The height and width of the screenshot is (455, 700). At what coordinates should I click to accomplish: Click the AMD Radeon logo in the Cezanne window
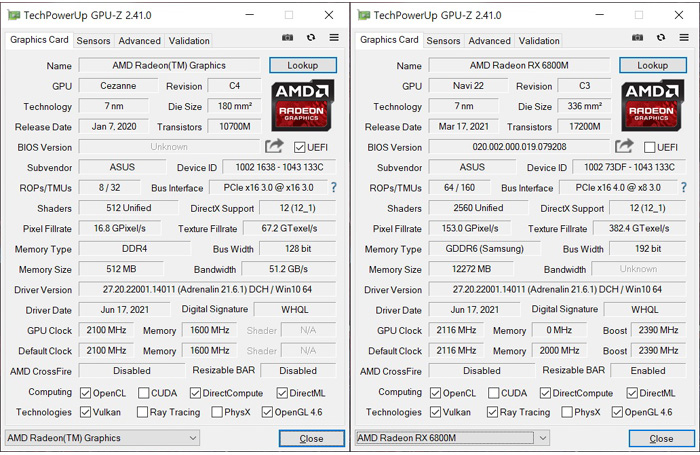302,105
